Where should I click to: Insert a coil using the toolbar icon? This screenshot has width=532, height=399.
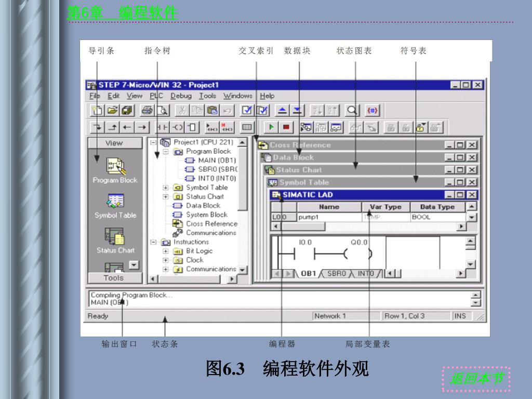[x=177, y=128]
